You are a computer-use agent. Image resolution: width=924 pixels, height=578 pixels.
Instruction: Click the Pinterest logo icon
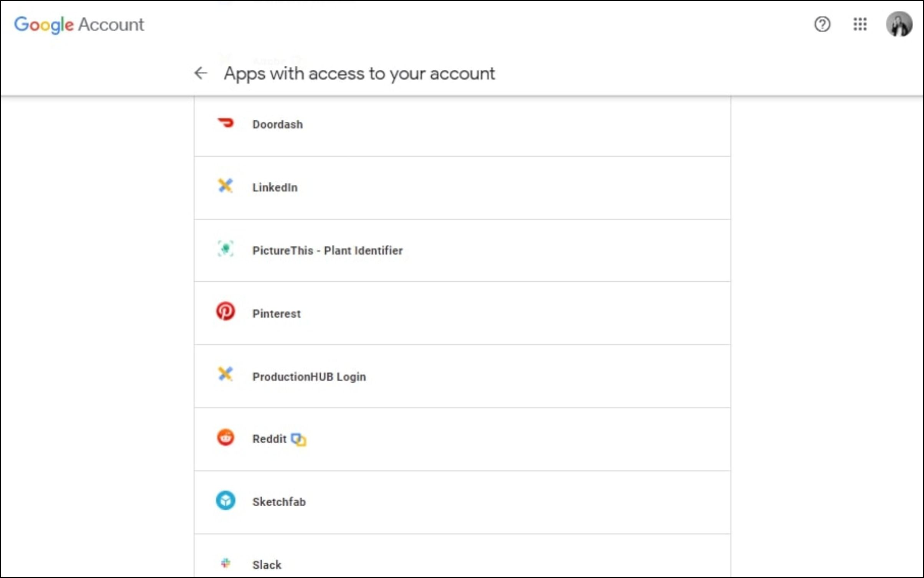tap(225, 311)
